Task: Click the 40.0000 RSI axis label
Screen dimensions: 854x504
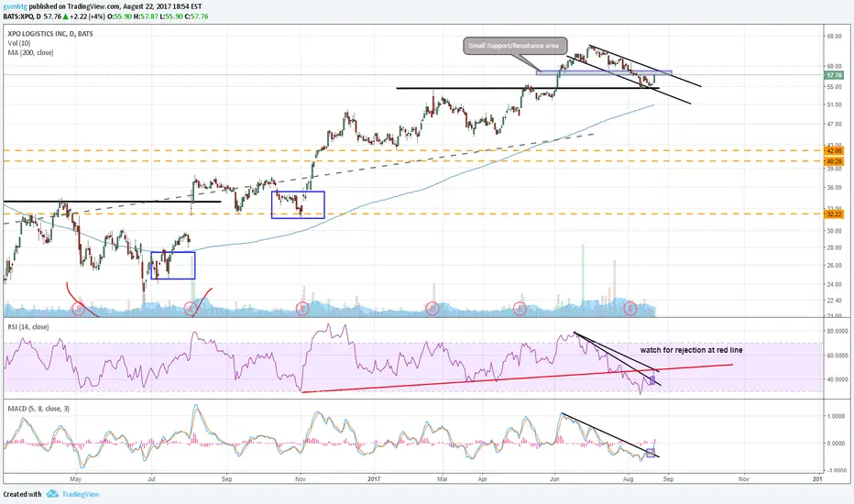Action: (836, 379)
